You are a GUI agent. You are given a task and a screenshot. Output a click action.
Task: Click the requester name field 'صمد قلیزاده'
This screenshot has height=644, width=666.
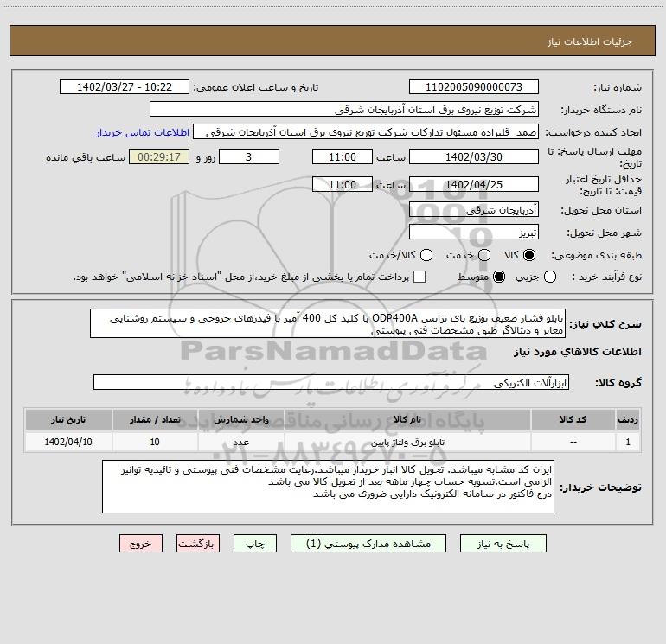[x=366, y=132]
